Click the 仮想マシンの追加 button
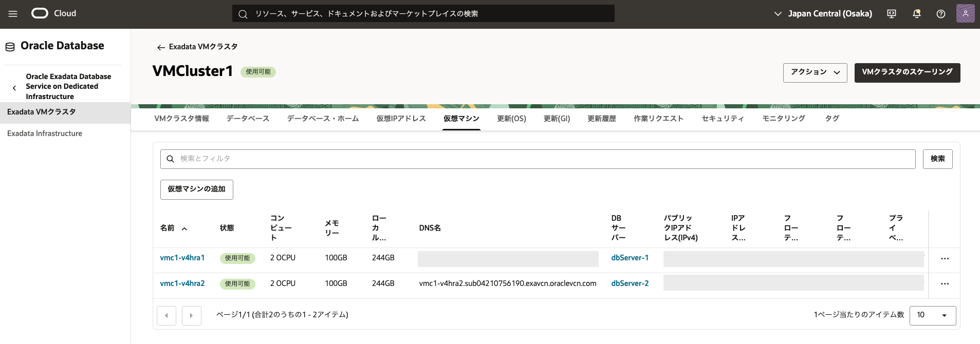Viewport: 980px width, 344px height. [x=196, y=189]
